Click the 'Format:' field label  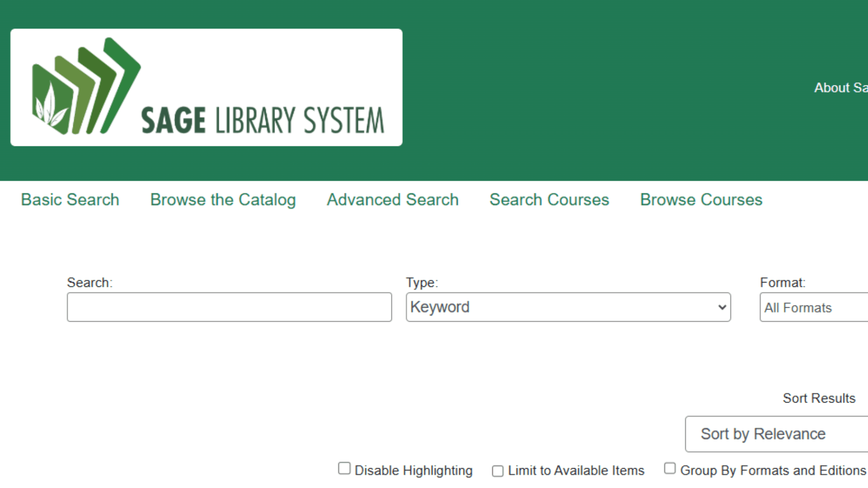(783, 283)
